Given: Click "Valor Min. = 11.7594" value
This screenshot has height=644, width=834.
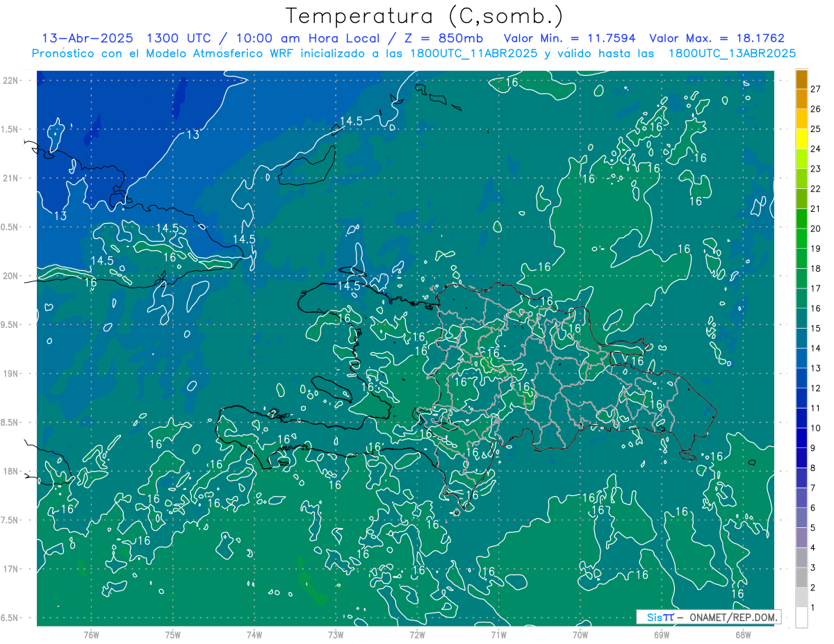Looking at the screenshot, I should coord(571,38).
